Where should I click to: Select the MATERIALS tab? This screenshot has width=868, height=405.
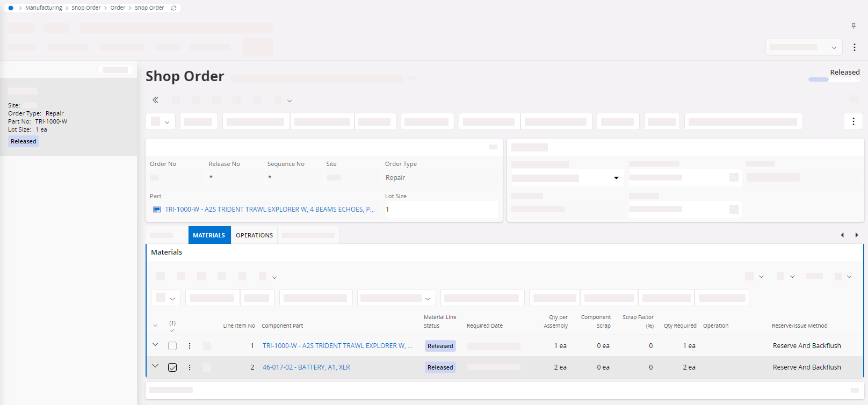click(209, 235)
